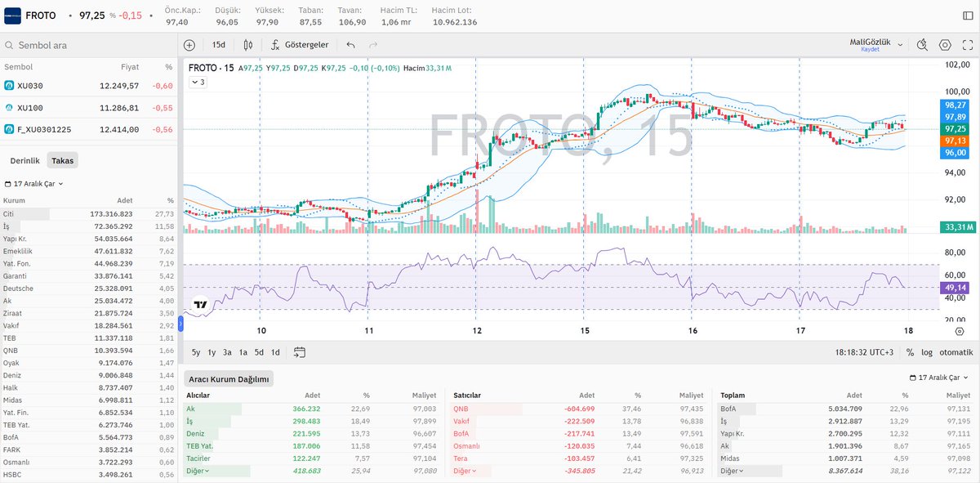Toggle percent scale on chart
This screenshot has width=980, height=483.
(x=909, y=352)
